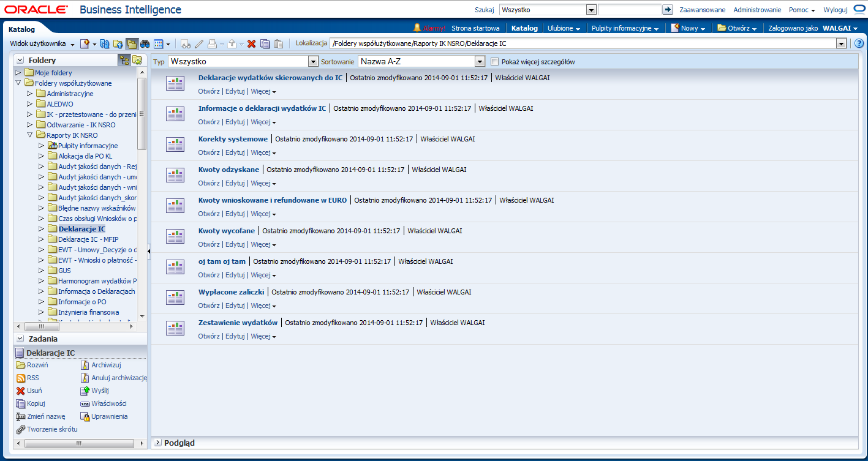Collapse the Raporty IK NSRO tree node
The image size is (868, 461).
(29, 135)
